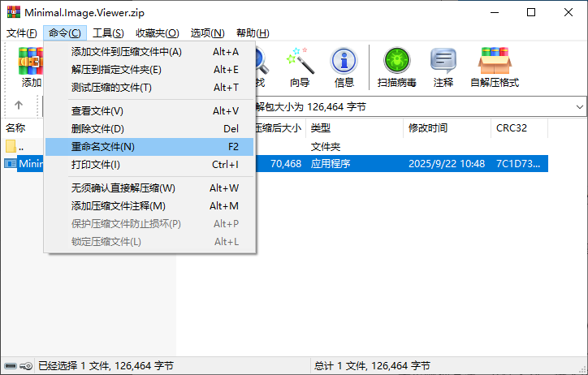
Task: Open the 向导 (Wizard) tool
Action: [300, 67]
